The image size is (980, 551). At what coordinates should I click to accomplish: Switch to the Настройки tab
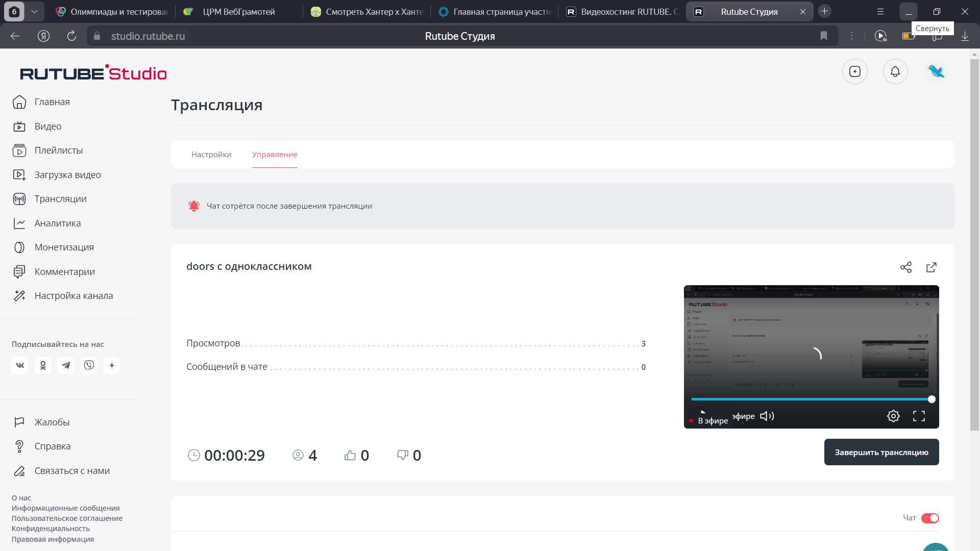[211, 155]
